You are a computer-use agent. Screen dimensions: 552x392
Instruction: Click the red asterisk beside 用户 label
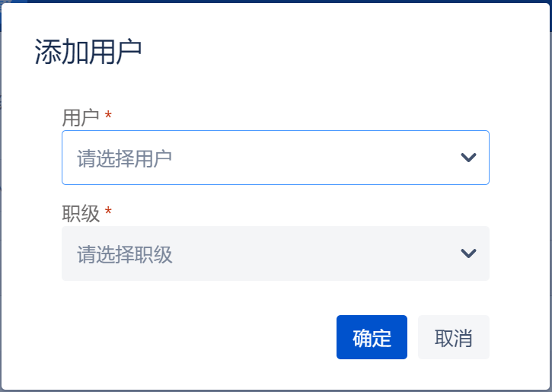click(x=108, y=116)
